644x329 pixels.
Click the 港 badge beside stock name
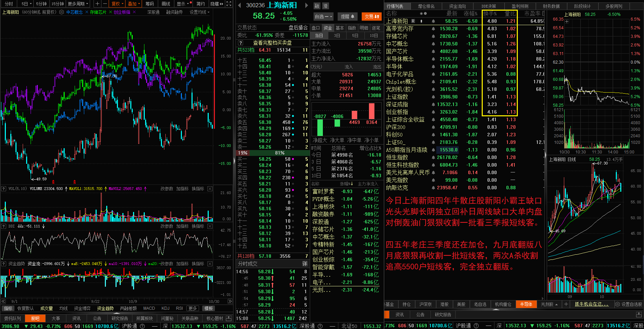325,6
